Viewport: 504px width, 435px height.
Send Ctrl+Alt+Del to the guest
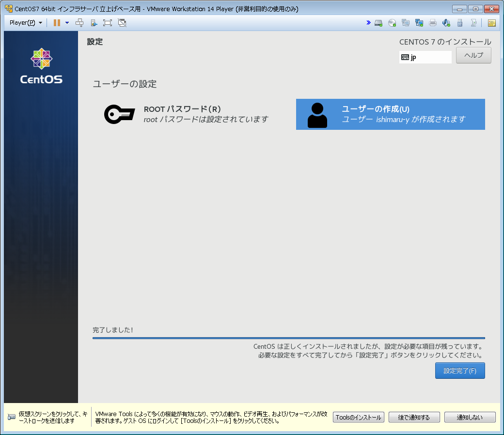[x=79, y=23]
